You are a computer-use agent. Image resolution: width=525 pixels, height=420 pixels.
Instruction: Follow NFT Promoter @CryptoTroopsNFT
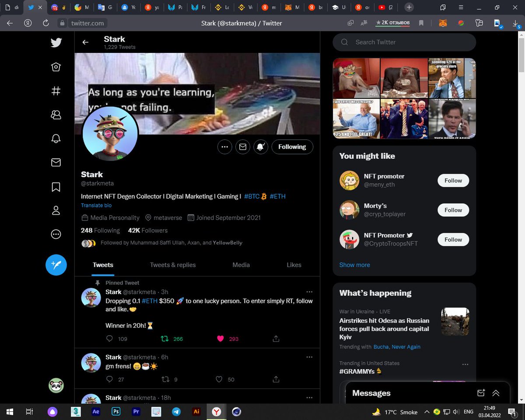click(453, 240)
